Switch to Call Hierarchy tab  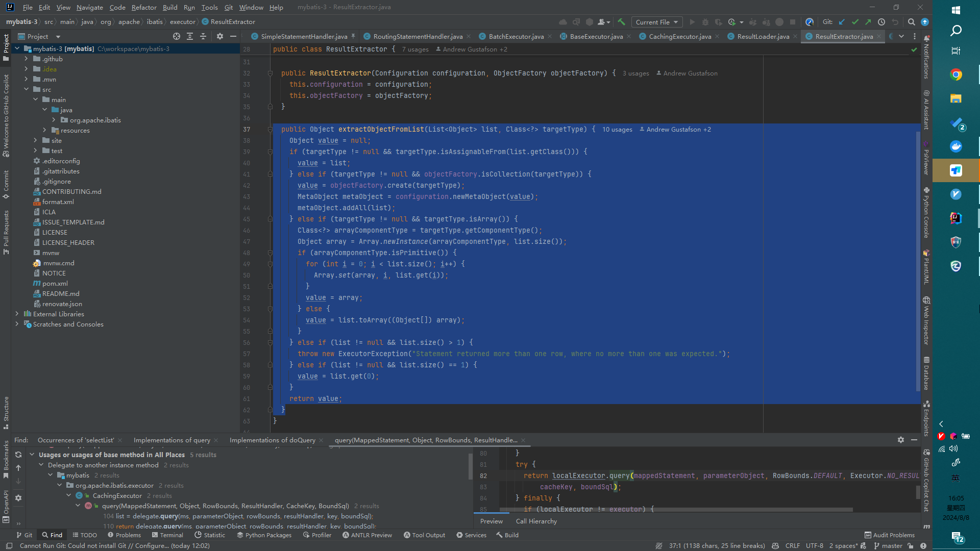click(536, 521)
